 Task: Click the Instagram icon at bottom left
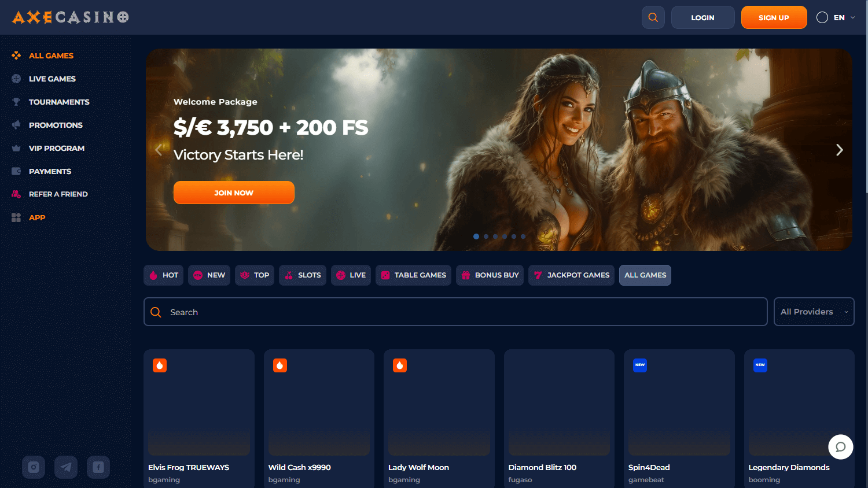33,467
